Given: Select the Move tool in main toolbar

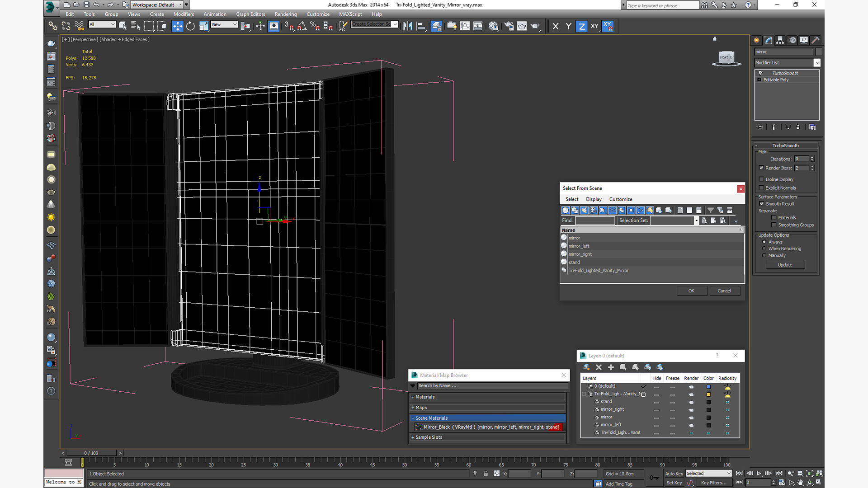Looking at the screenshot, I should (178, 26).
